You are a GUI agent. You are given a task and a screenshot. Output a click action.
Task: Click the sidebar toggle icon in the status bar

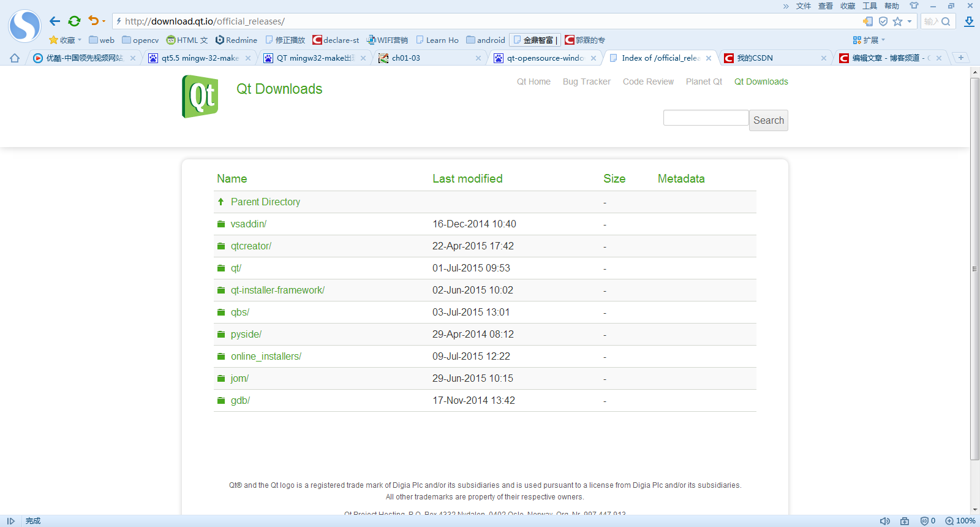coord(10,521)
